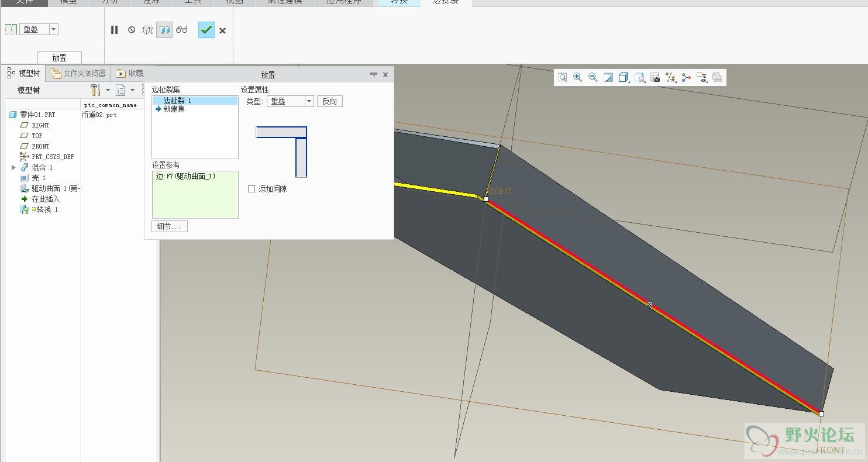Viewport: 868px width, 462px height.
Task: Select the 混合 1 feature
Action: 37,167
